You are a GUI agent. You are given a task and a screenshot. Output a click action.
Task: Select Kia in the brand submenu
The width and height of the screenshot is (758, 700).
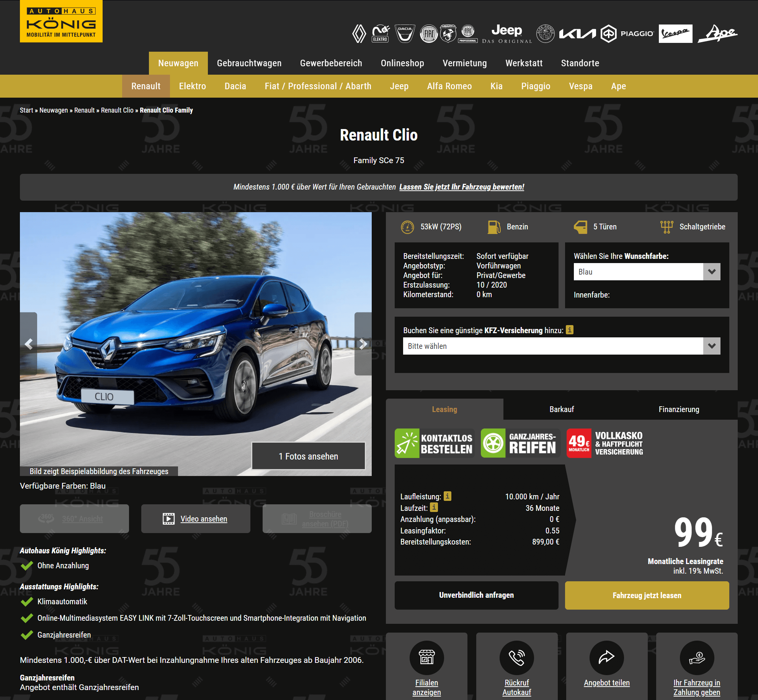497,86
